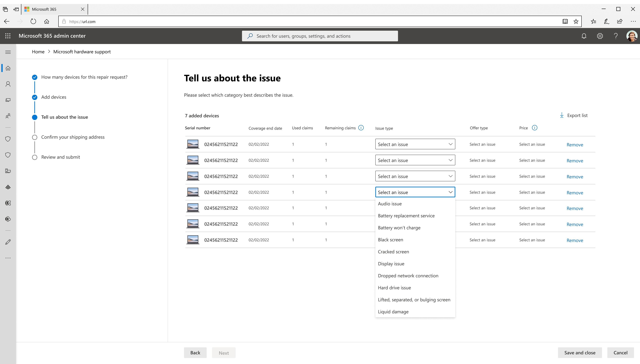Viewport: 640px width, 364px height.
Task: Open third row Select an issue dropdown
Action: click(415, 176)
